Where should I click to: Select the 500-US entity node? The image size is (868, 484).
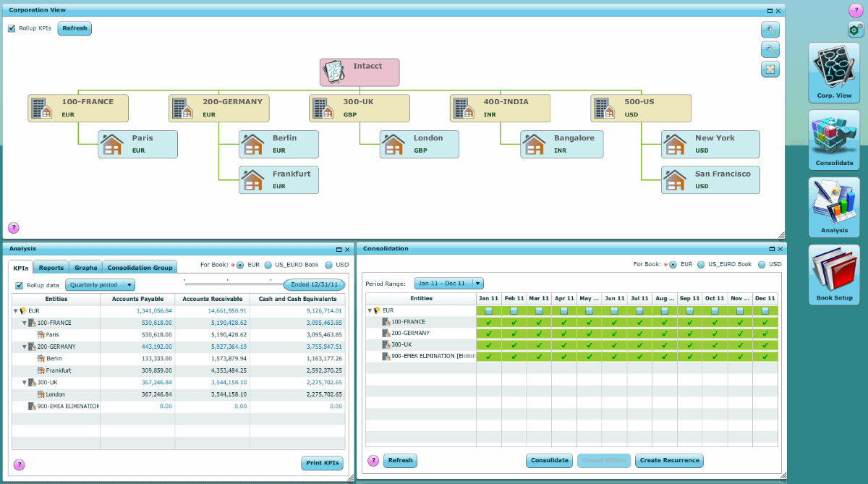(641, 108)
